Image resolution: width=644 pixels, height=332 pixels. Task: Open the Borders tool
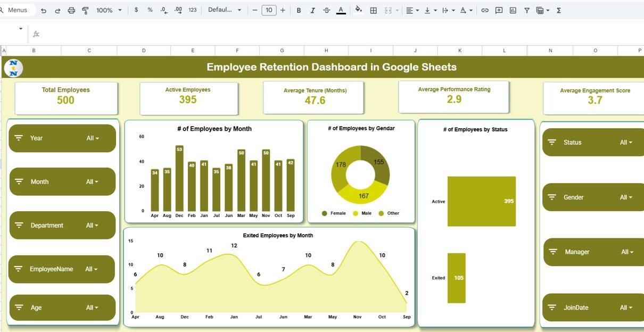pyautogui.click(x=374, y=10)
